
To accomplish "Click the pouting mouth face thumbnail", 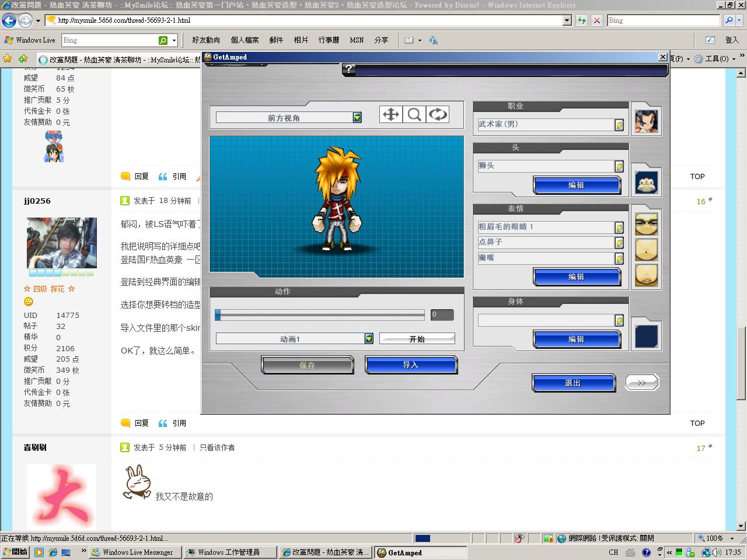I will 646,275.
